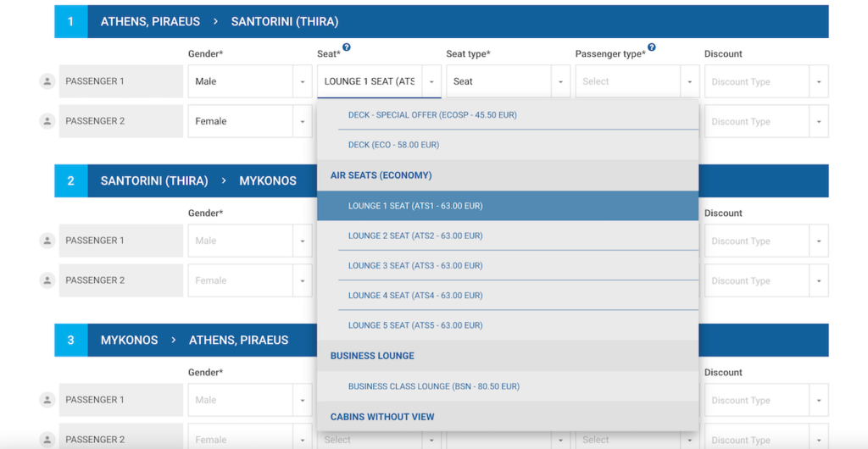Click Passenger 2 person icon in Santorini–Mykonos route
This screenshot has width=868, height=449.
47,280
